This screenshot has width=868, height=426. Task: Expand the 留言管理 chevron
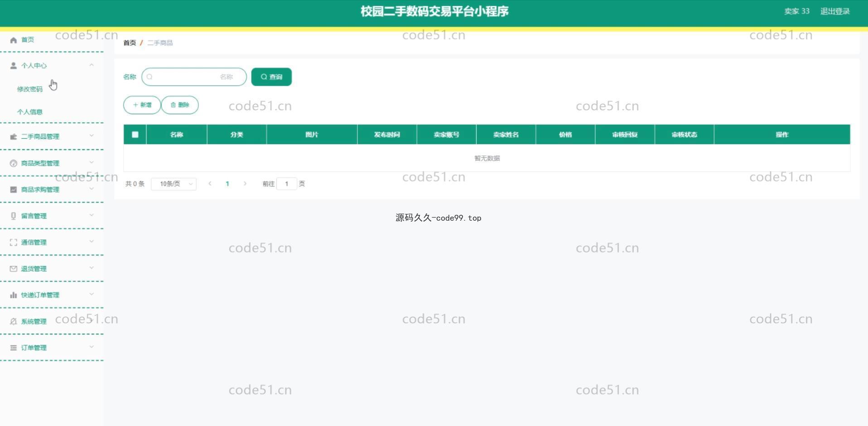92,215
